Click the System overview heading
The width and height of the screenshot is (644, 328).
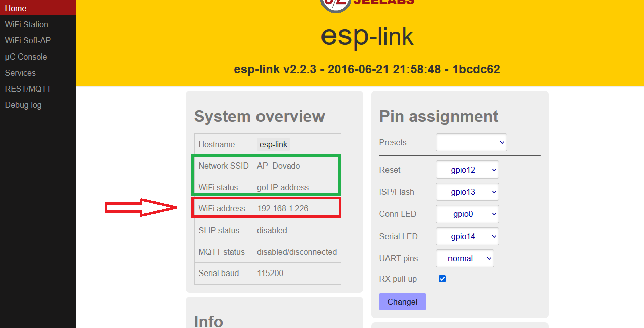(260, 116)
